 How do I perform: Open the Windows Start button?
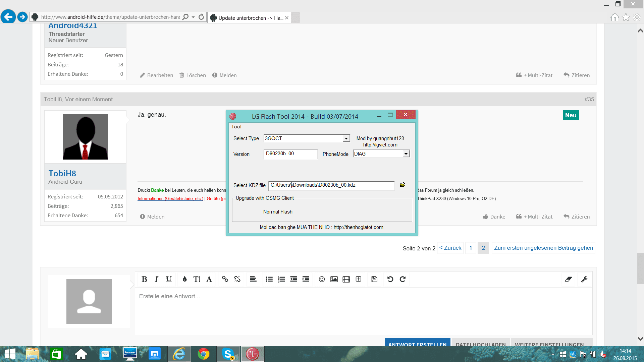[10, 354]
